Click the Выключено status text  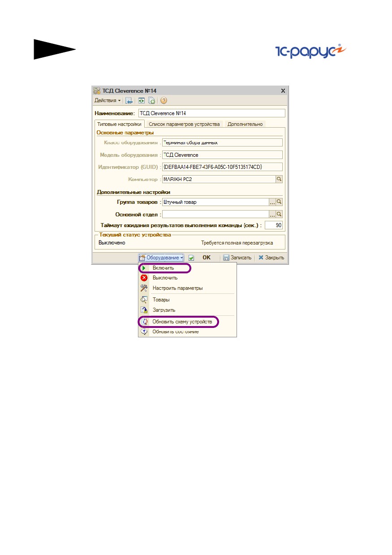tap(112, 243)
